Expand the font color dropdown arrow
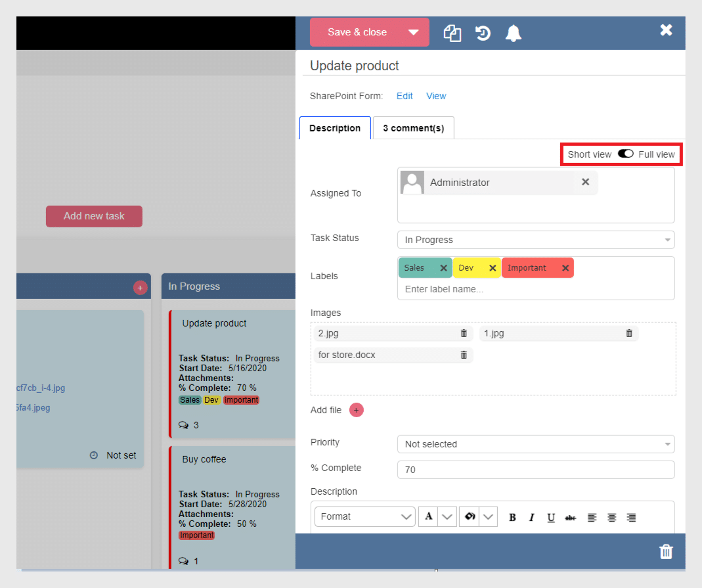702x588 pixels. pyautogui.click(x=447, y=516)
